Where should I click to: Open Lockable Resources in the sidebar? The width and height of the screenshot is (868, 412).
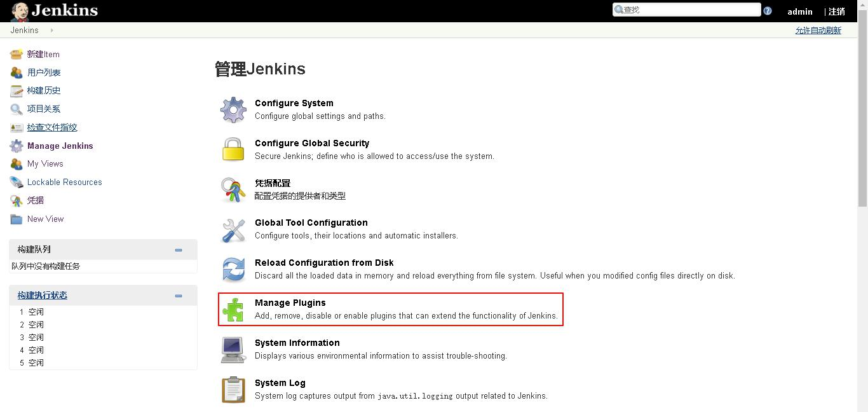(65, 182)
